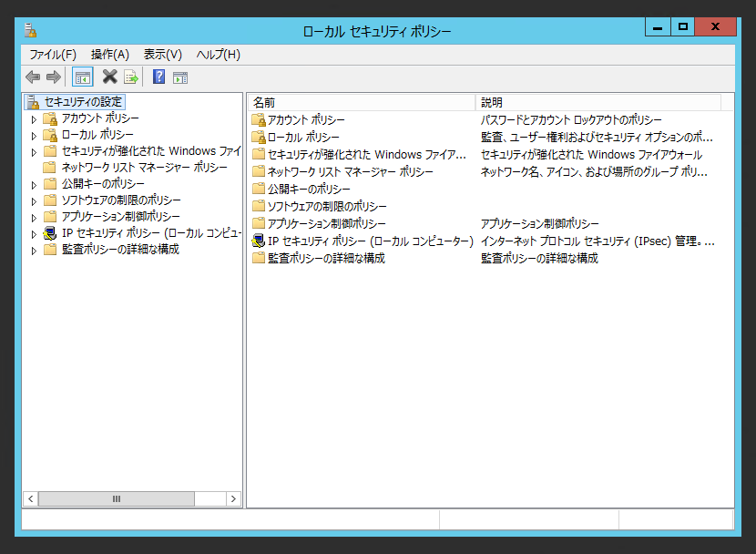The width and height of the screenshot is (756, 554).
Task: Click the app icon in the title bar
Action: point(30,30)
